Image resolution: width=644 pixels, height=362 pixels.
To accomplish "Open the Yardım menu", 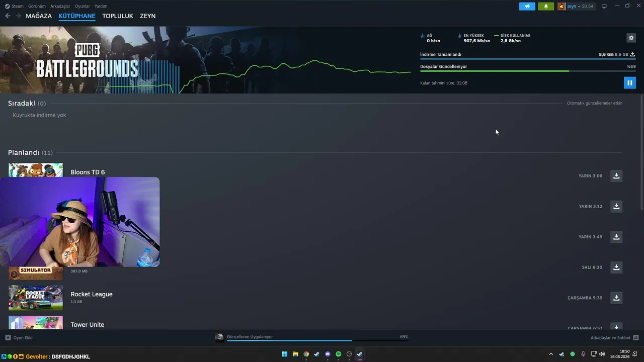I will click(x=101, y=7).
